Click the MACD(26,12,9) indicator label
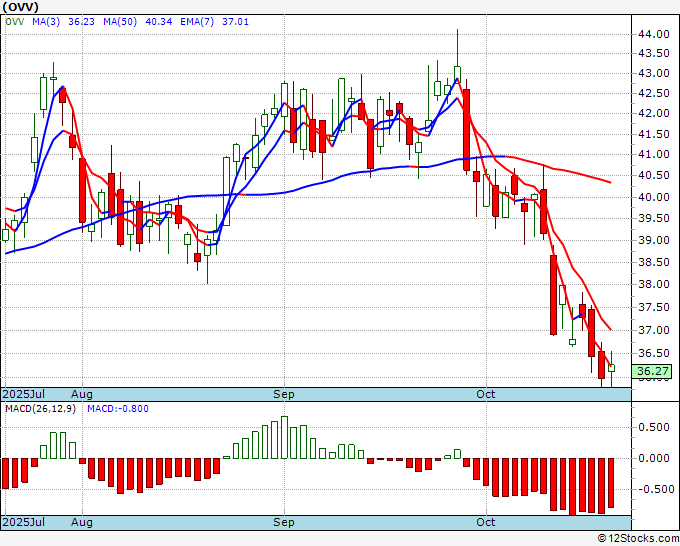This screenshot has width=680, height=546. pos(40,409)
